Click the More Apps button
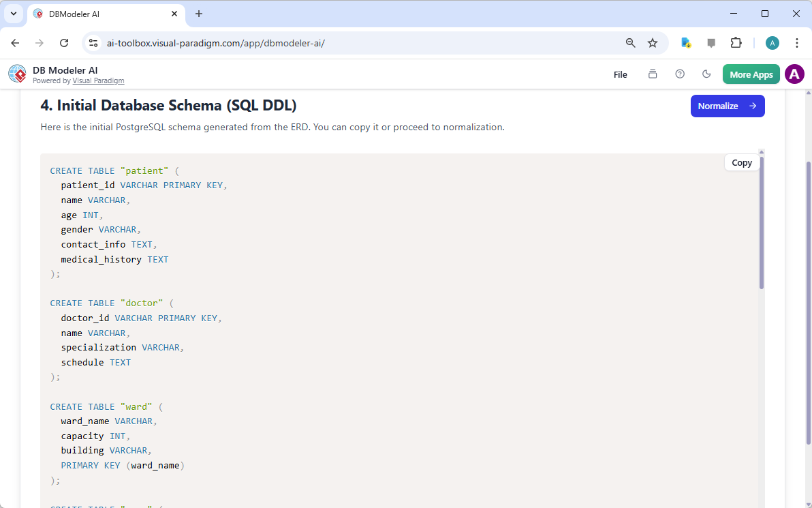Screen dimensions: 812x508 751,74
